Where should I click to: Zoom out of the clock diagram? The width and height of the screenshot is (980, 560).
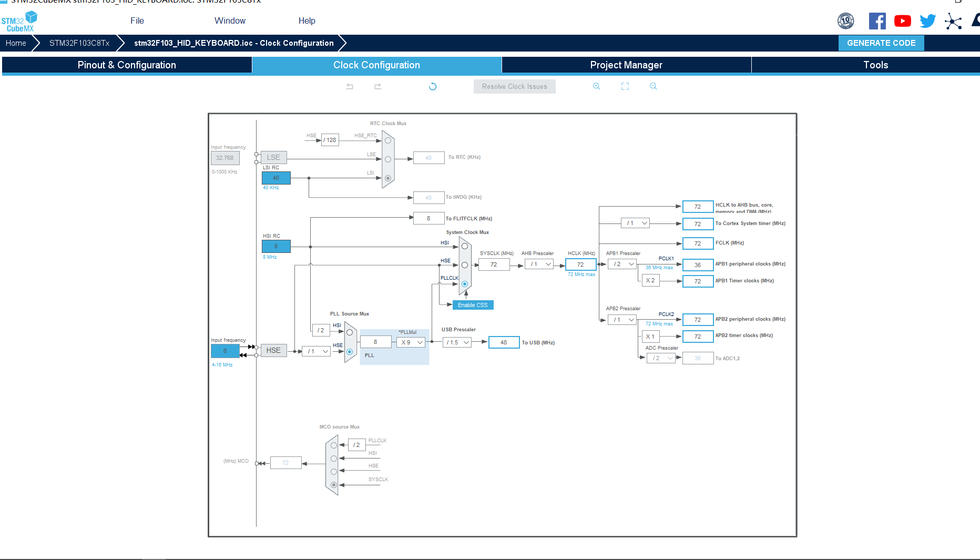654,86
